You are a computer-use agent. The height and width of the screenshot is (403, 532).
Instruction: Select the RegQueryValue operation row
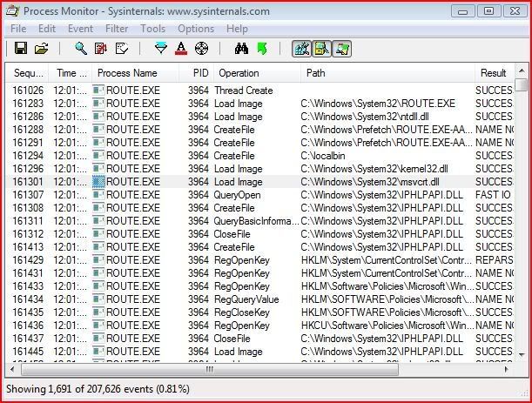(x=259, y=299)
